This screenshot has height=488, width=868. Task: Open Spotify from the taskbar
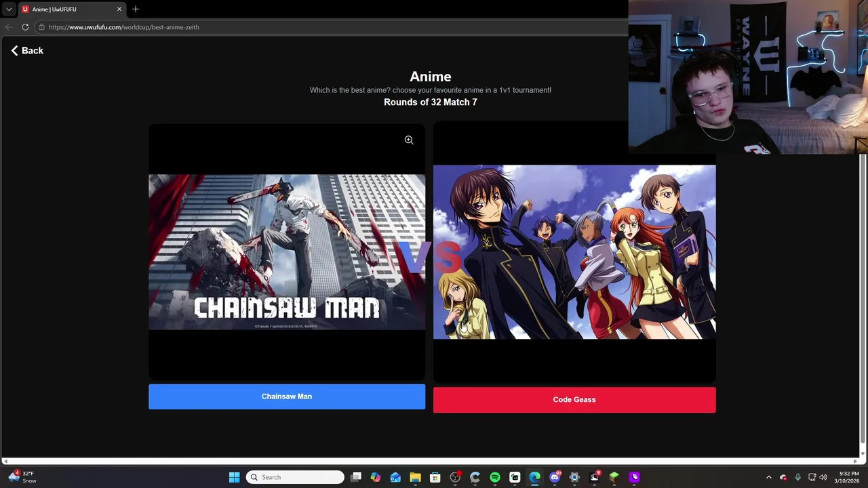point(495,477)
